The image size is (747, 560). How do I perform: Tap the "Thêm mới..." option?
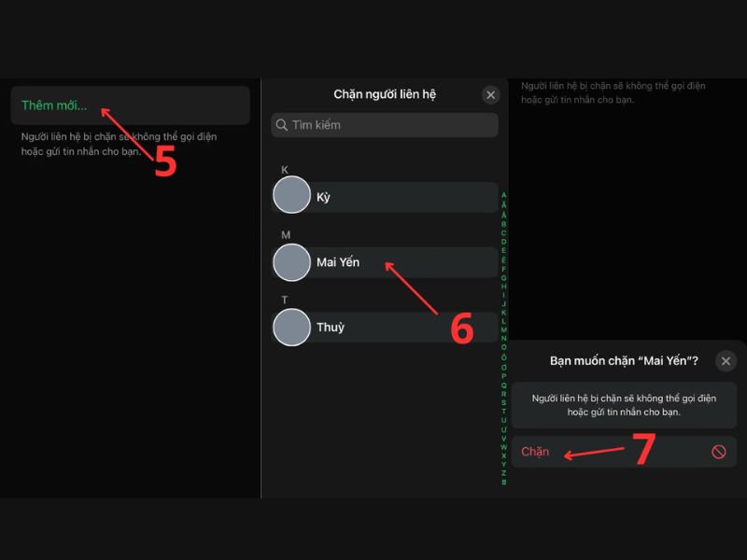coord(53,105)
